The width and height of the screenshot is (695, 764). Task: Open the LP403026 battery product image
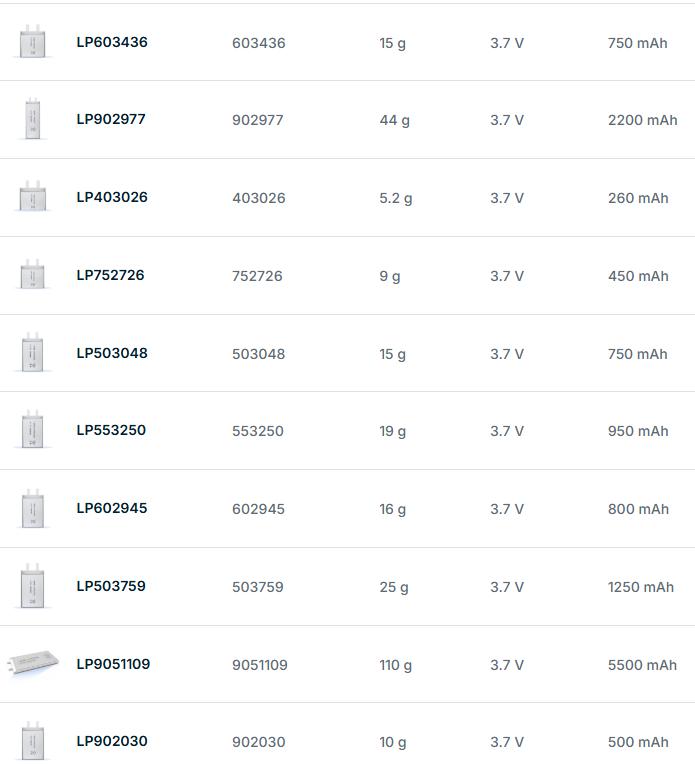[32, 197]
